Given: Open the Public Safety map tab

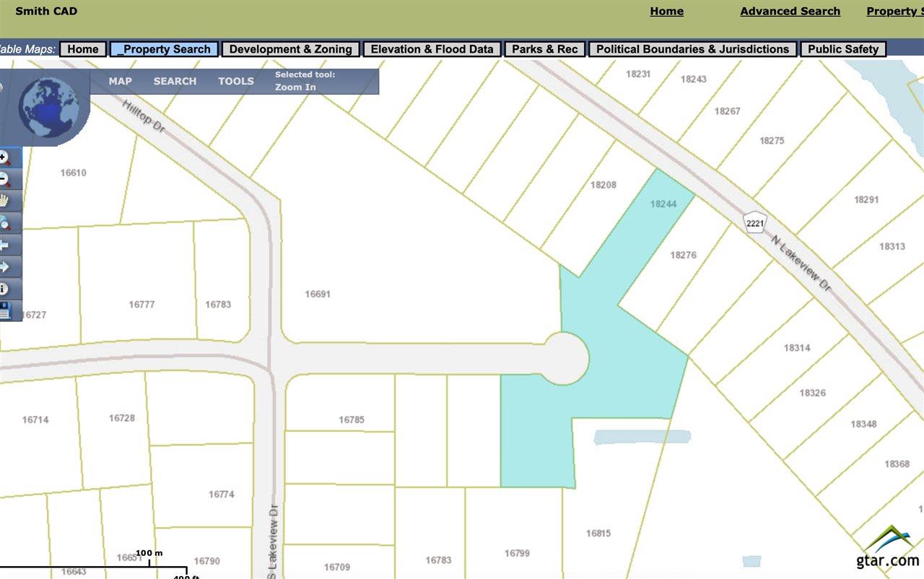Looking at the screenshot, I should (843, 49).
